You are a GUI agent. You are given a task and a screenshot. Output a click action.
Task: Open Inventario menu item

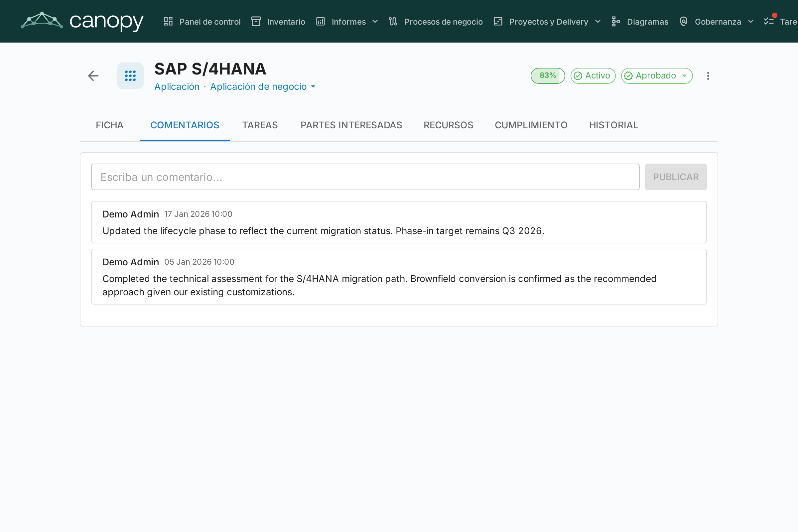(278, 21)
